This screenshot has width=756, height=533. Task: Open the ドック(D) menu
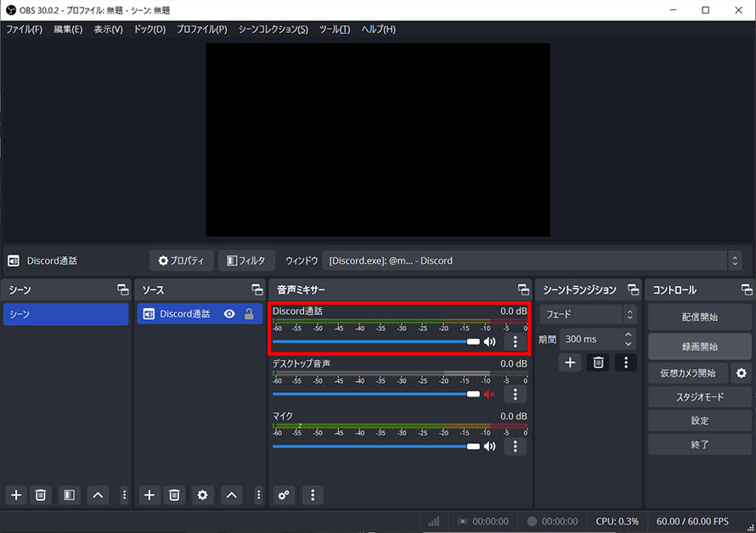pos(150,30)
